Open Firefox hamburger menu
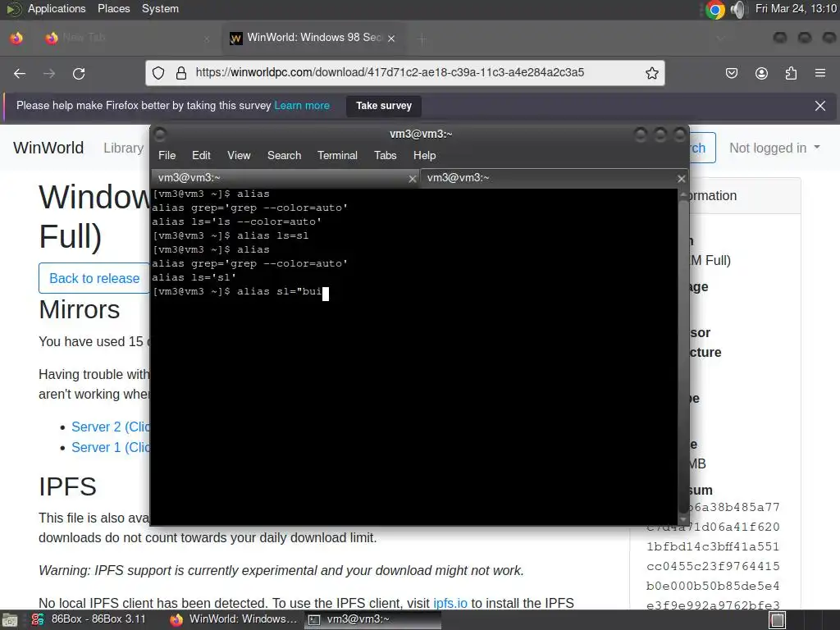840x630 pixels. [x=819, y=73]
